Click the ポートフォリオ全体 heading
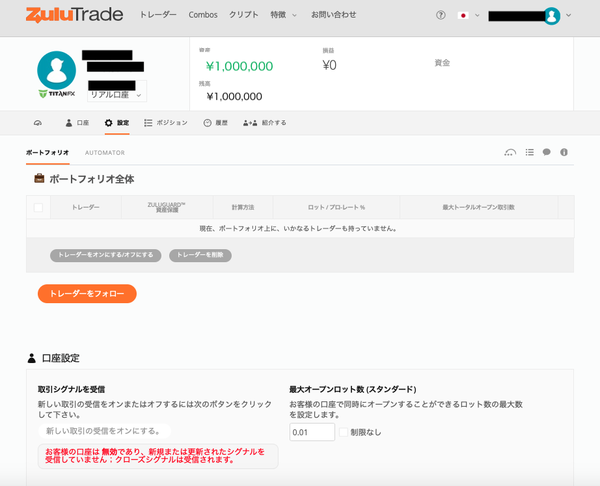This screenshot has width=600, height=486. 92,179
